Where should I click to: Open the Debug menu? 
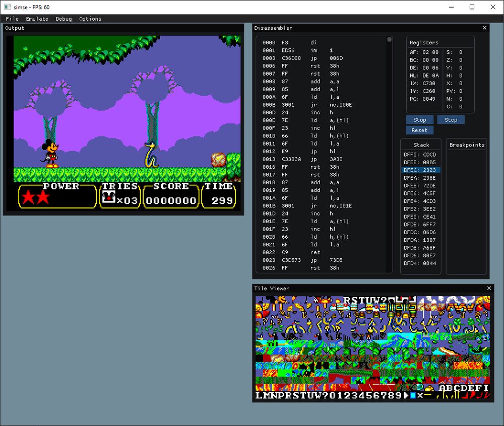click(64, 19)
